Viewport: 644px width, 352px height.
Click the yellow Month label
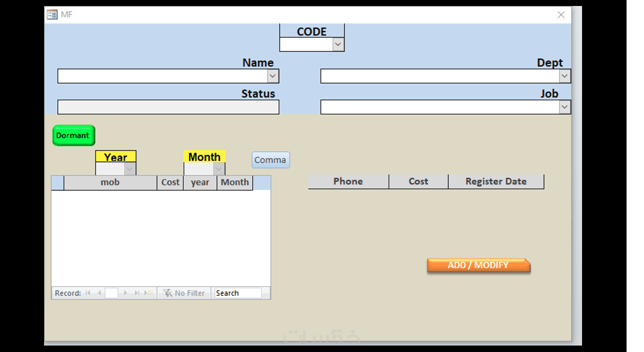coord(205,157)
